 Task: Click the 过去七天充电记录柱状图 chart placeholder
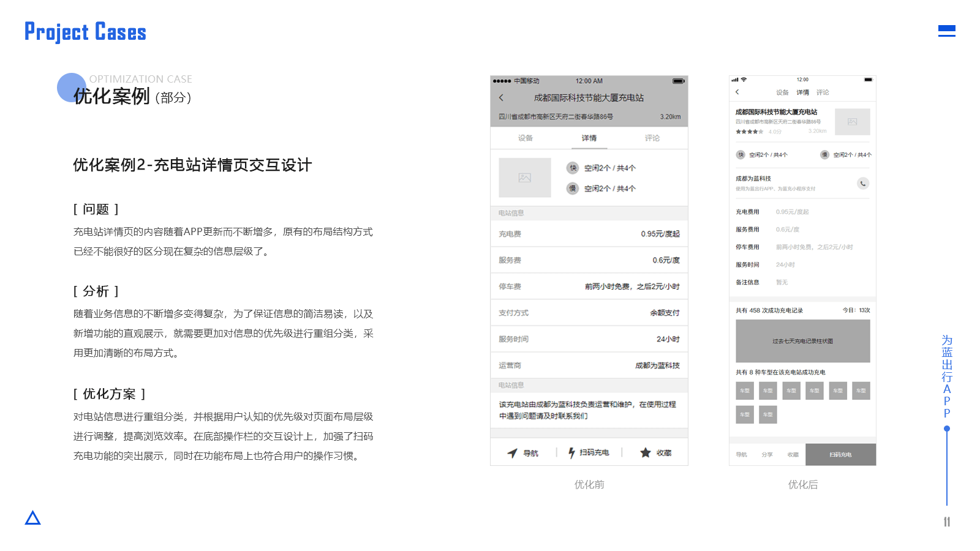click(802, 341)
